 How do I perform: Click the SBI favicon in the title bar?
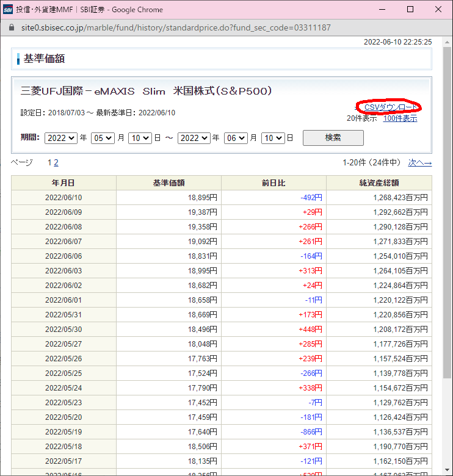click(8, 10)
